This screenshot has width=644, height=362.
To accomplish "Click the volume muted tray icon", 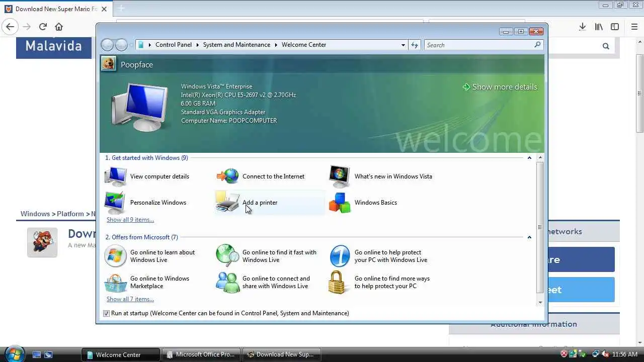I will [605, 354].
